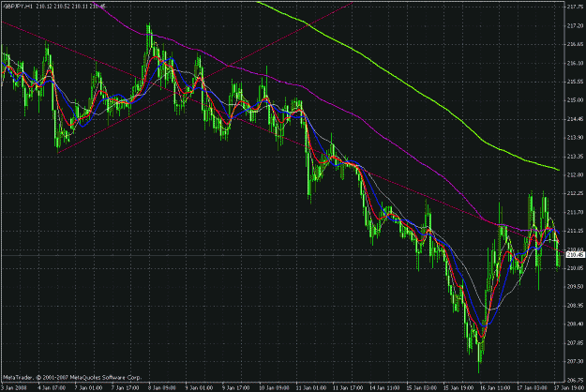Click the 15 Jan 19:00 time label
This screenshot has height=392, width=586.
pyautogui.click(x=458, y=388)
